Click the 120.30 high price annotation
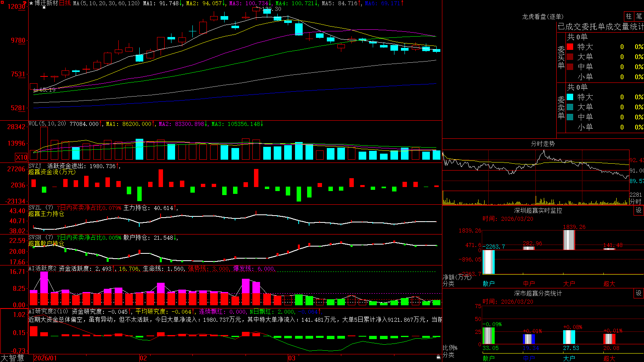The height and width of the screenshot is (362, 644). click(271, 9)
